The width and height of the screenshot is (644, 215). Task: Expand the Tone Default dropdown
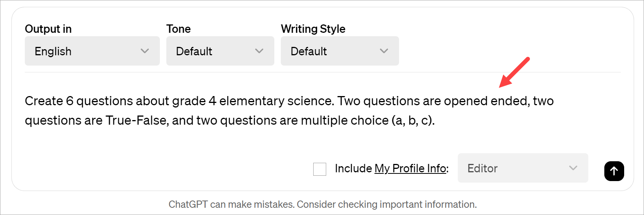pyautogui.click(x=220, y=51)
